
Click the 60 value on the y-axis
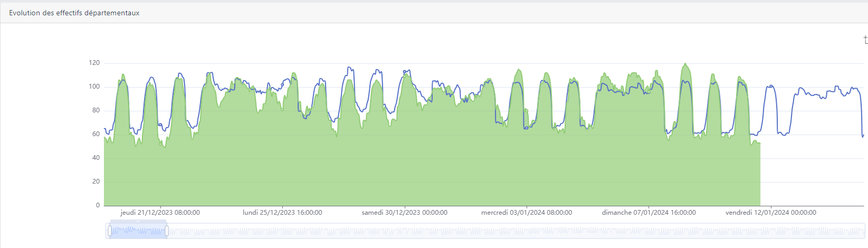click(96, 134)
